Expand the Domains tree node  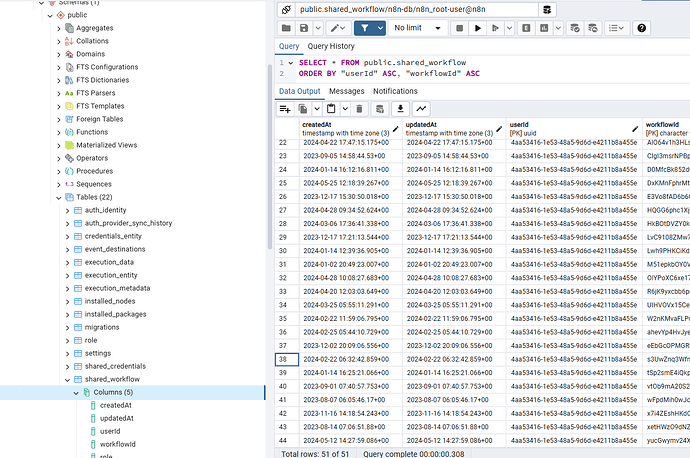pyautogui.click(x=59, y=55)
